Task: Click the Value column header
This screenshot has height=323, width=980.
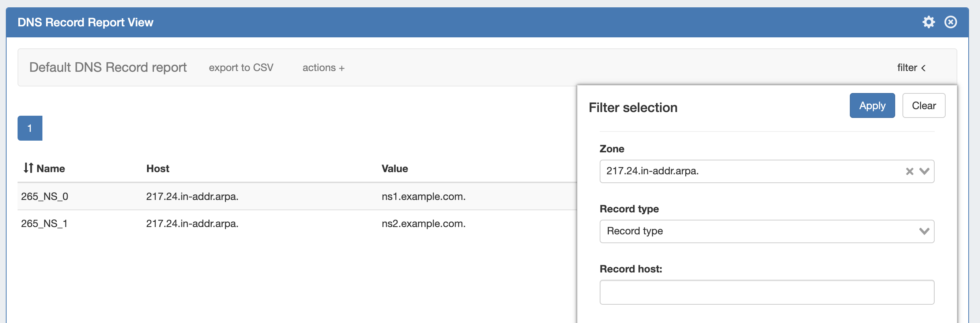Action: [395, 168]
